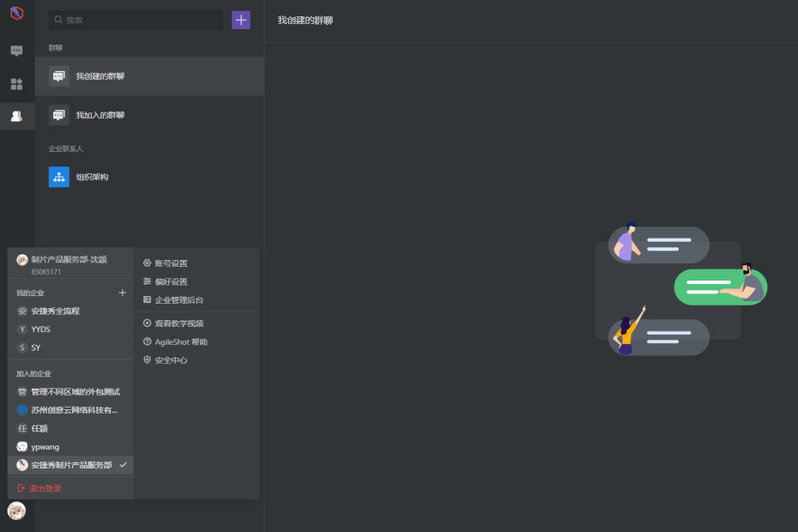Viewport: 798px width, 532px height.
Task: Open 偏好设置 preferences
Action: click(170, 281)
